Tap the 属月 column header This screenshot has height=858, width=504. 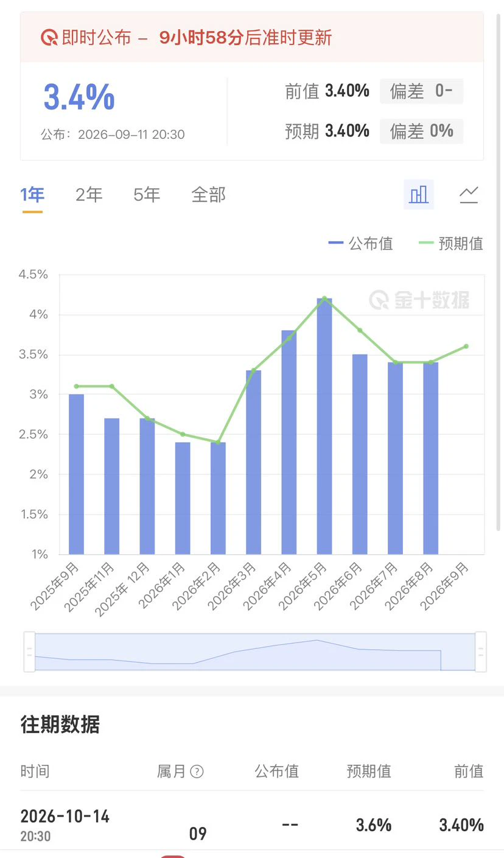pyautogui.click(x=171, y=772)
